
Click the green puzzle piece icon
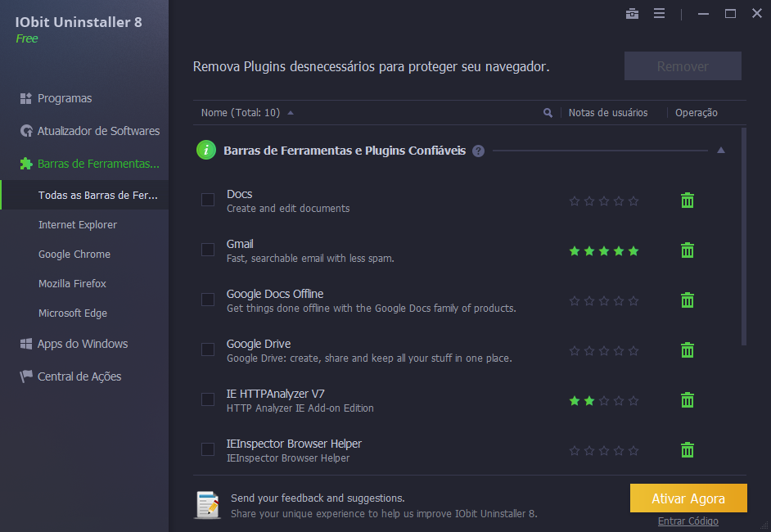pyautogui.click(x=26, y=164)
